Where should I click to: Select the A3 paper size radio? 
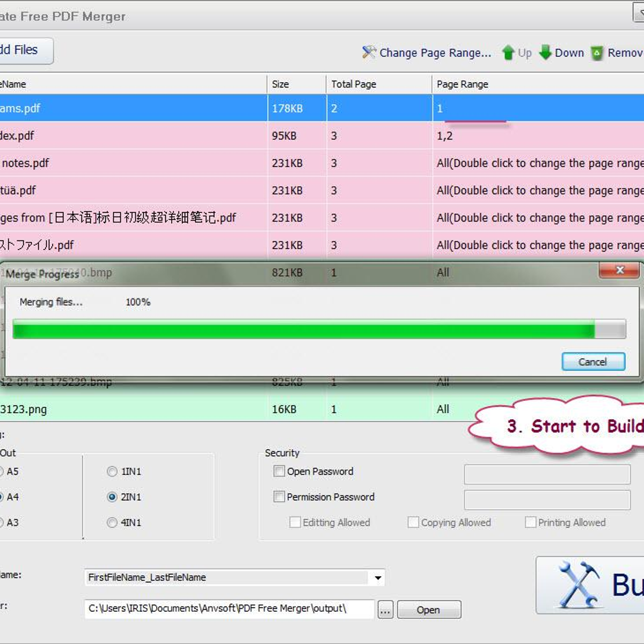pos(2,522)
